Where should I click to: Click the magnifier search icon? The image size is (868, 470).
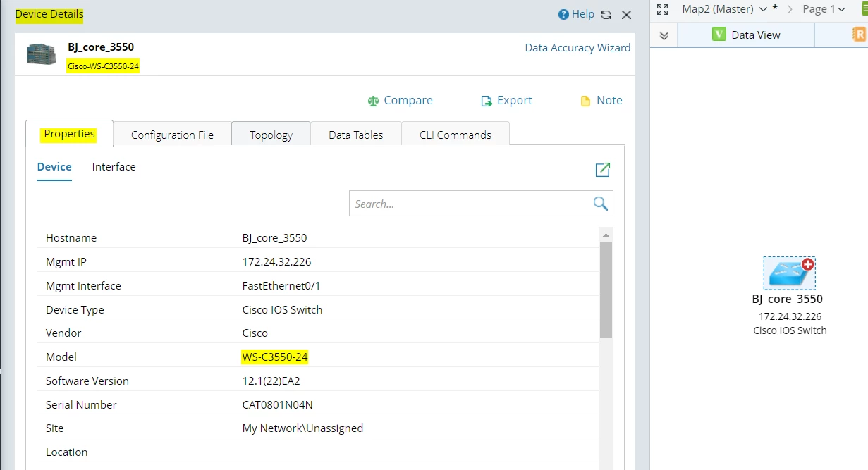point(600,204)
